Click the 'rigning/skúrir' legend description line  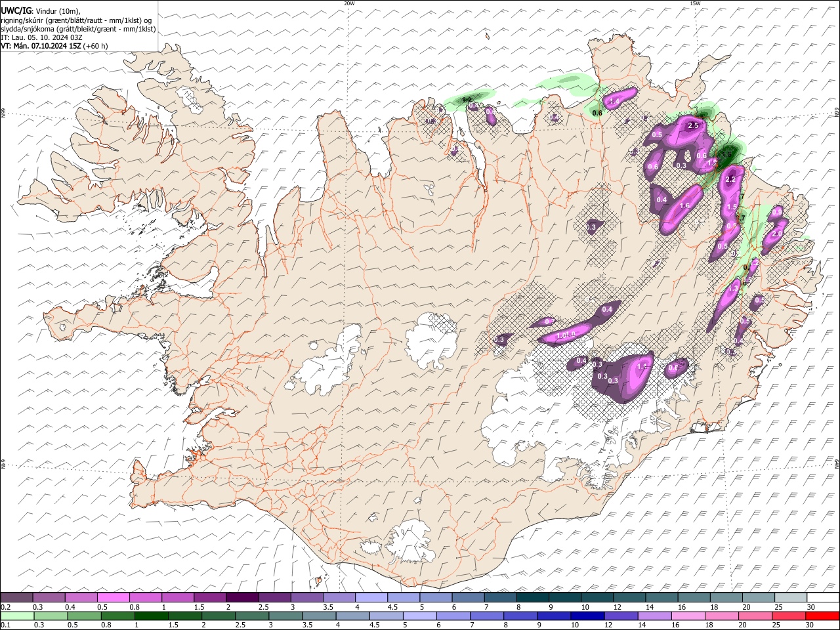(x=77, y=20)
